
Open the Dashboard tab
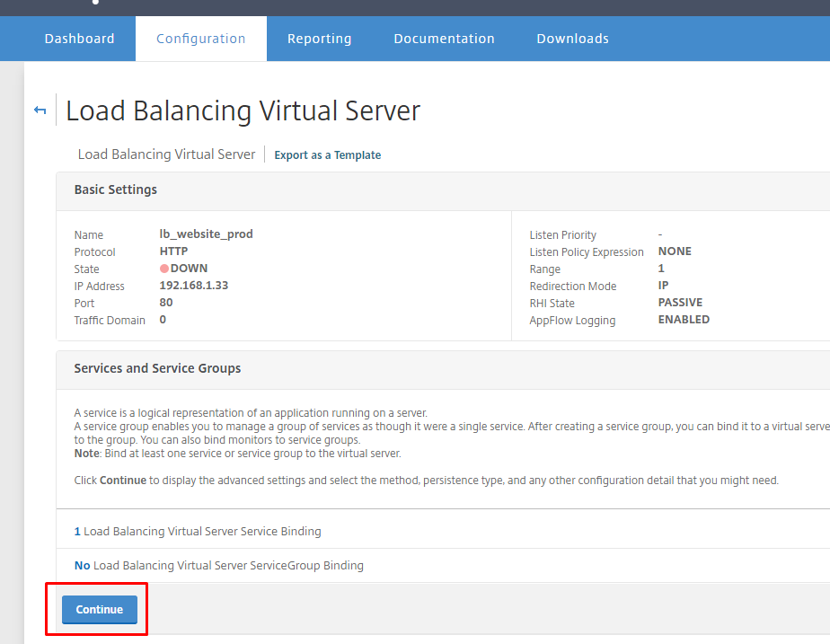79,39
